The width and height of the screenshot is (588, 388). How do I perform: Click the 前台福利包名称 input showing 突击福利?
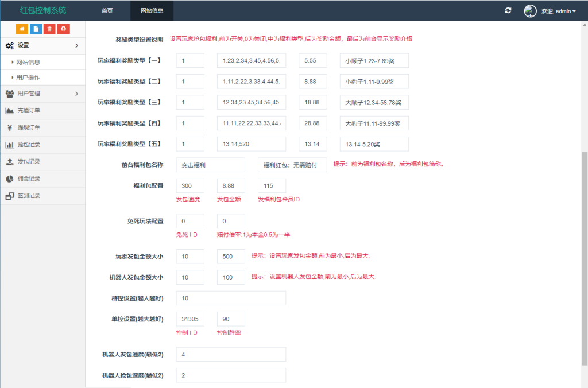pyautogui.click(x=210, y=165)
